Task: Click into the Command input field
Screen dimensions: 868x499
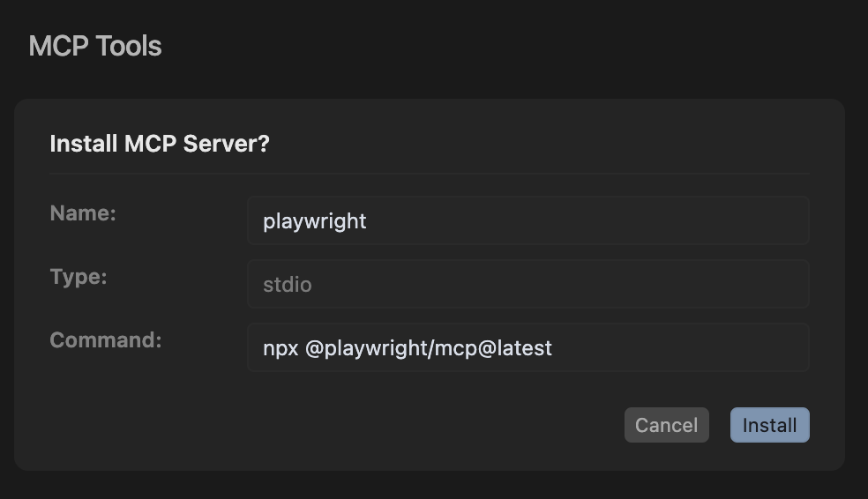Action: click(528, 347)
